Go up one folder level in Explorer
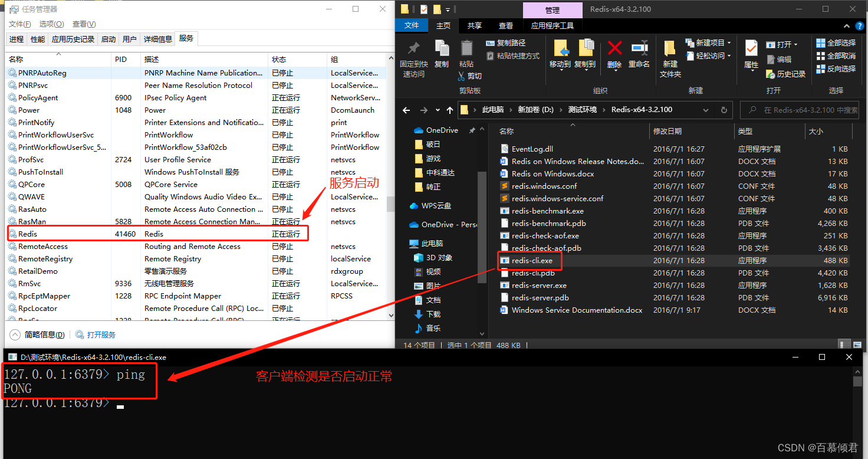Screen dimensions: 868x459 (450, 110)
